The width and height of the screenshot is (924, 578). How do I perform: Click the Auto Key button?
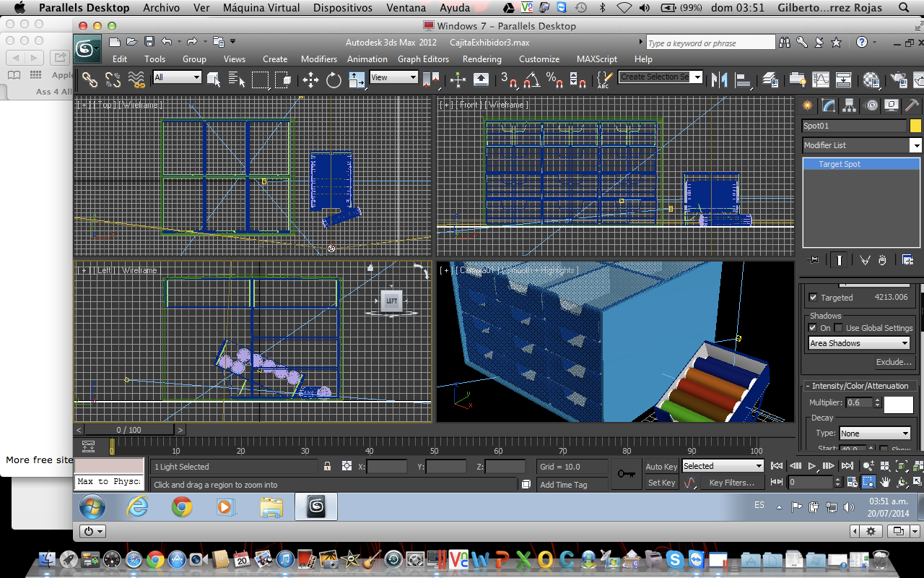click(661, 467)
